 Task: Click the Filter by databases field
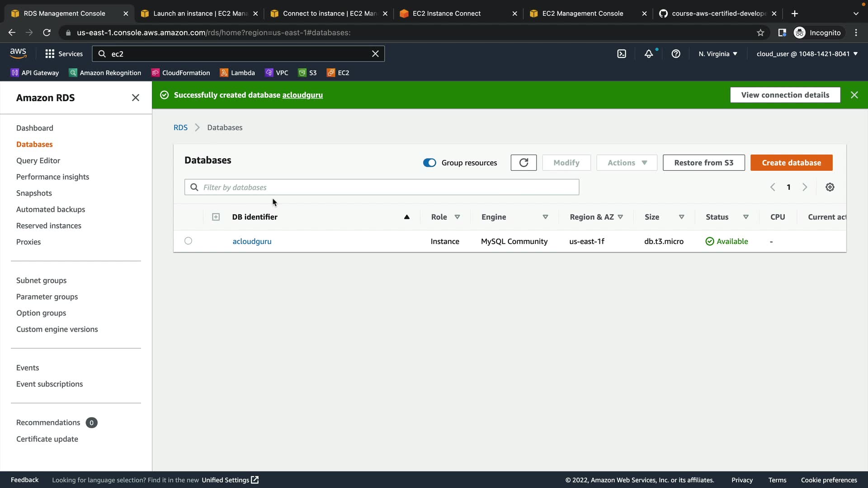tap(382, 187)
